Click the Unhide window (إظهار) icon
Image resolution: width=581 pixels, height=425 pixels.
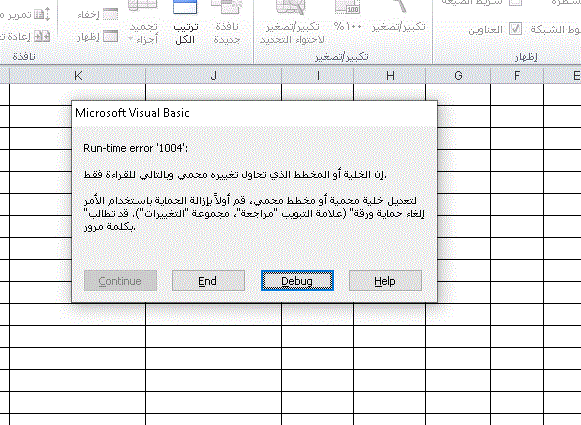coord(110,37)
